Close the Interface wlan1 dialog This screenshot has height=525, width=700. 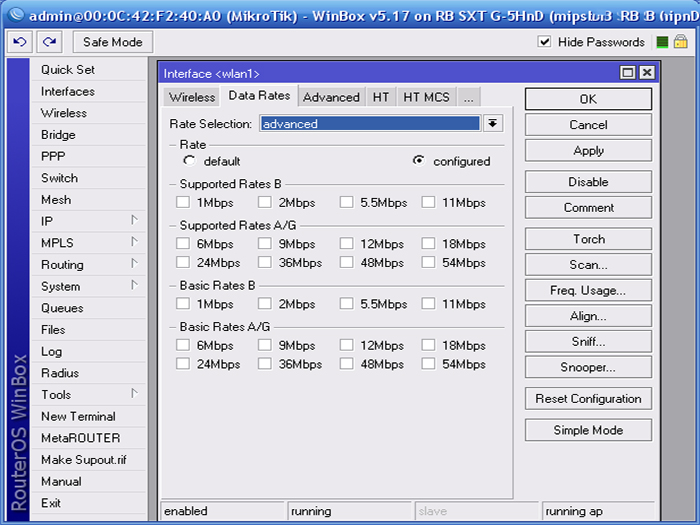click(x=647, y=73)
